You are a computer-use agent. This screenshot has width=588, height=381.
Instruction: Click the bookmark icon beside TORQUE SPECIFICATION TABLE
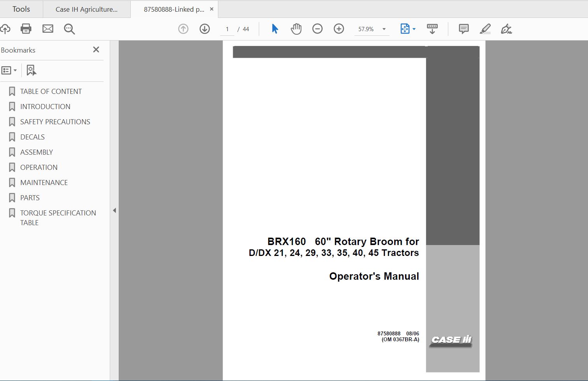click(x=12, y=213)
